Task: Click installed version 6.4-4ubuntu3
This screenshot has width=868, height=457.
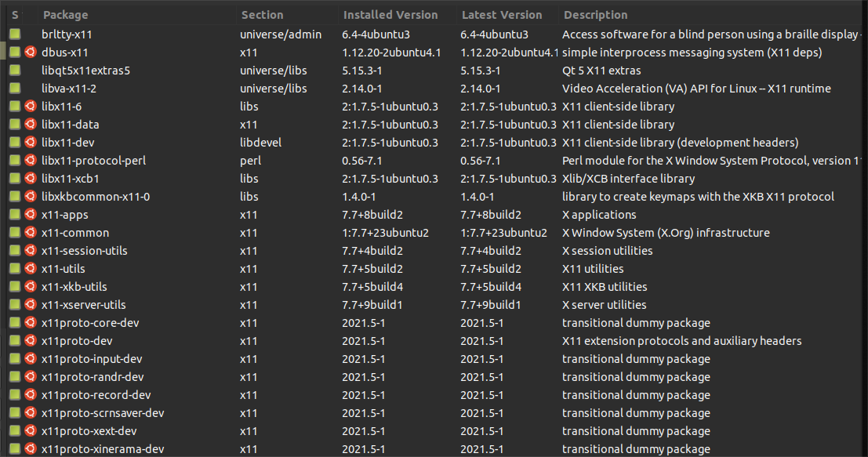Action: pos(376,34)
